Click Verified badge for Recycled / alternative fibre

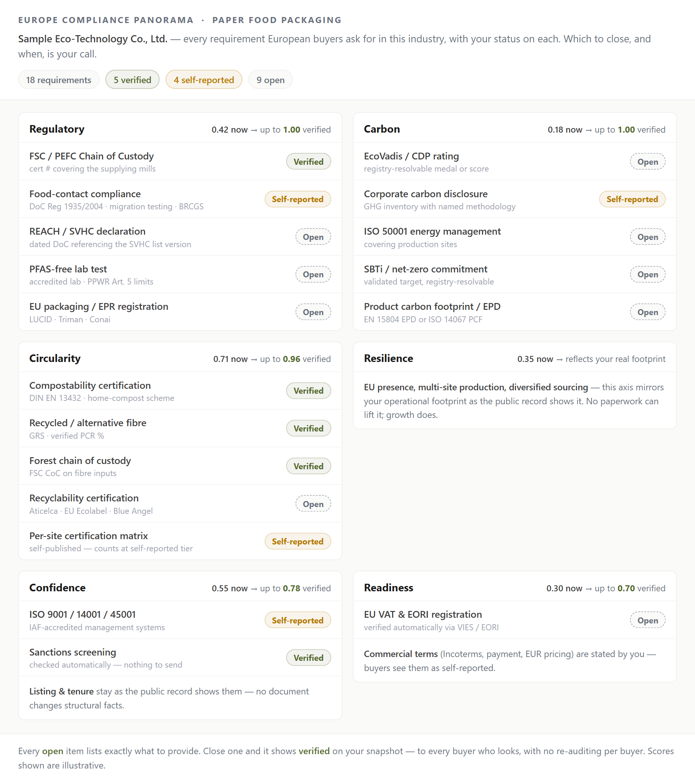click(x=308, y=428)
